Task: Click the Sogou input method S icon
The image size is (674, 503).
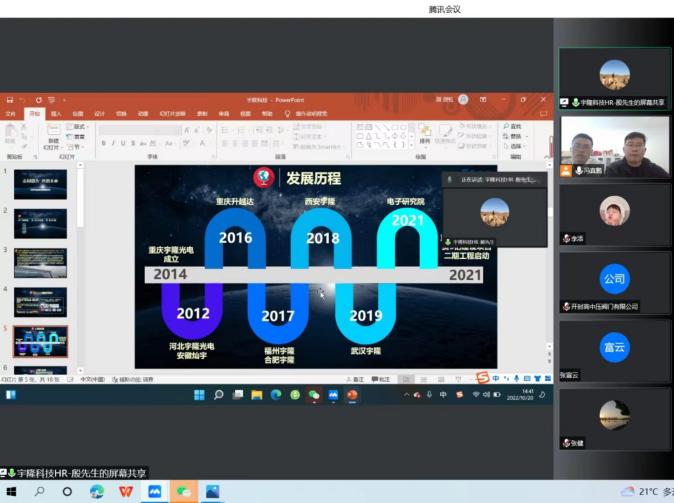Action: (x=482, y=378)
